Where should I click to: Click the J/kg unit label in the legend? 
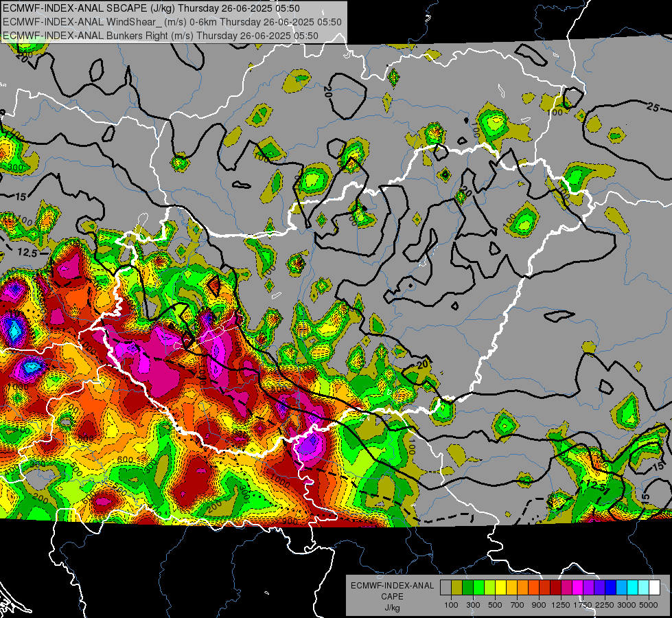pos(392,608)
